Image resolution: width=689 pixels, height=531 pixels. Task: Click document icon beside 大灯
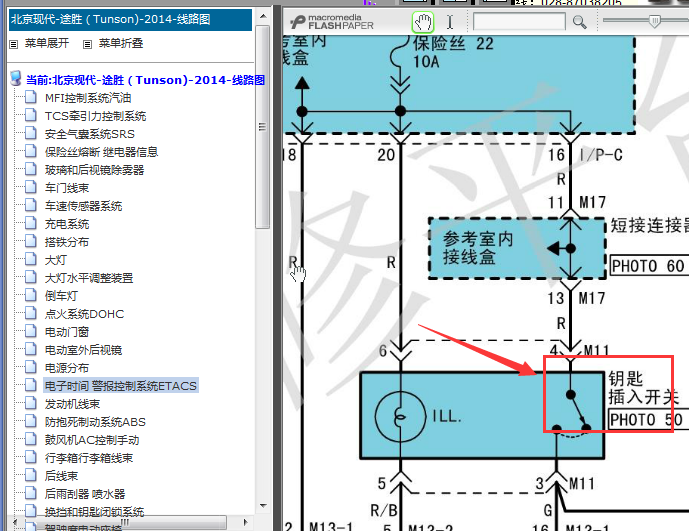[31, 259]
